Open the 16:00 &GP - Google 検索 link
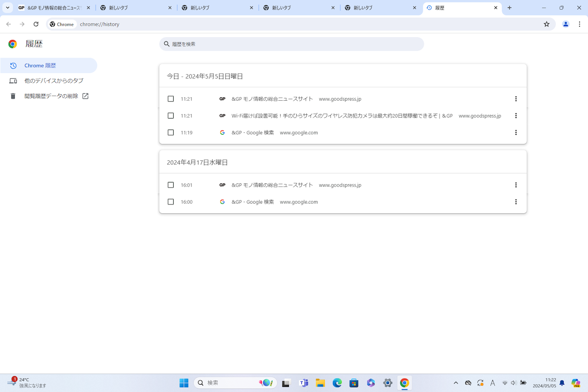588x392 pixels. pyautogui.click(x=253, y=202)
